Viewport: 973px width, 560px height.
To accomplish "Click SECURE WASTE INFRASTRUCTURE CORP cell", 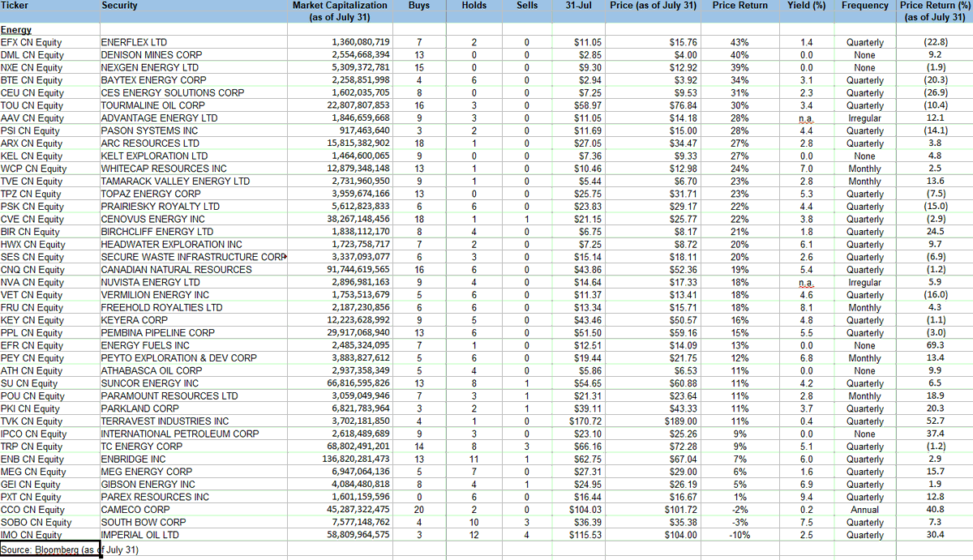I will pyautogui.click(x=193, y=257).
